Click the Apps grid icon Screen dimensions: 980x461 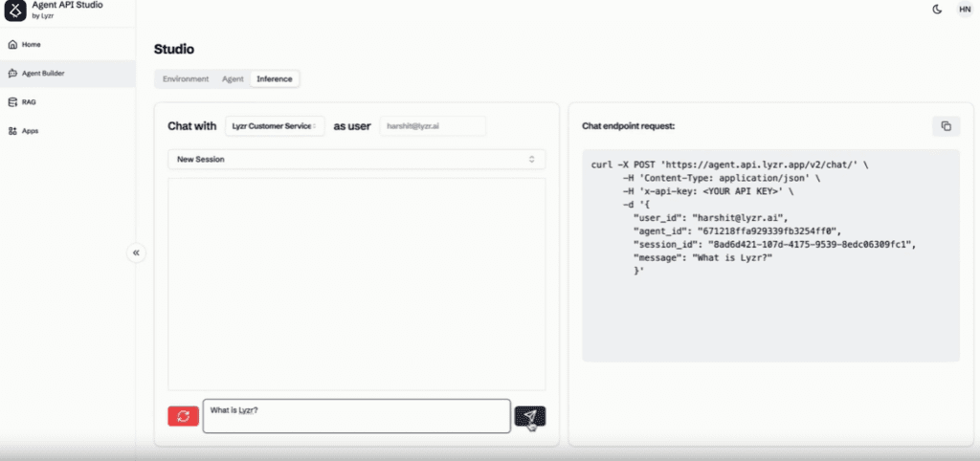click(12, 131)
